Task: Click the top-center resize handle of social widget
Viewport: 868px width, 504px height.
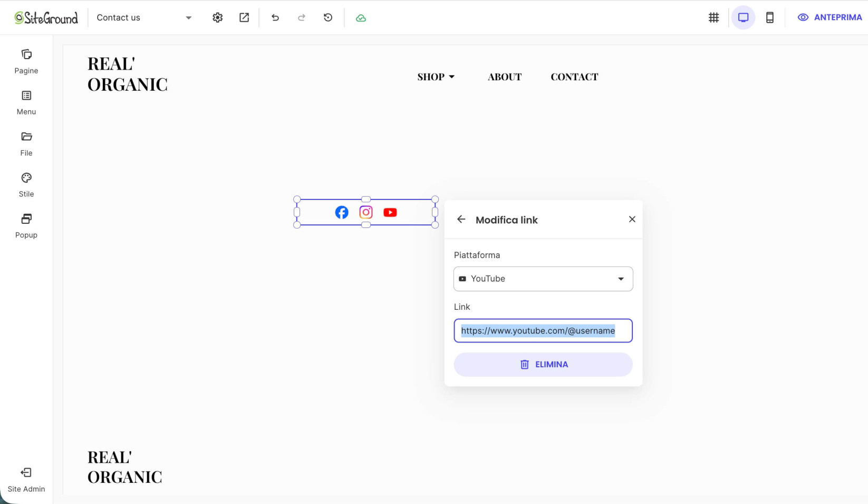Action: (366, 199)
